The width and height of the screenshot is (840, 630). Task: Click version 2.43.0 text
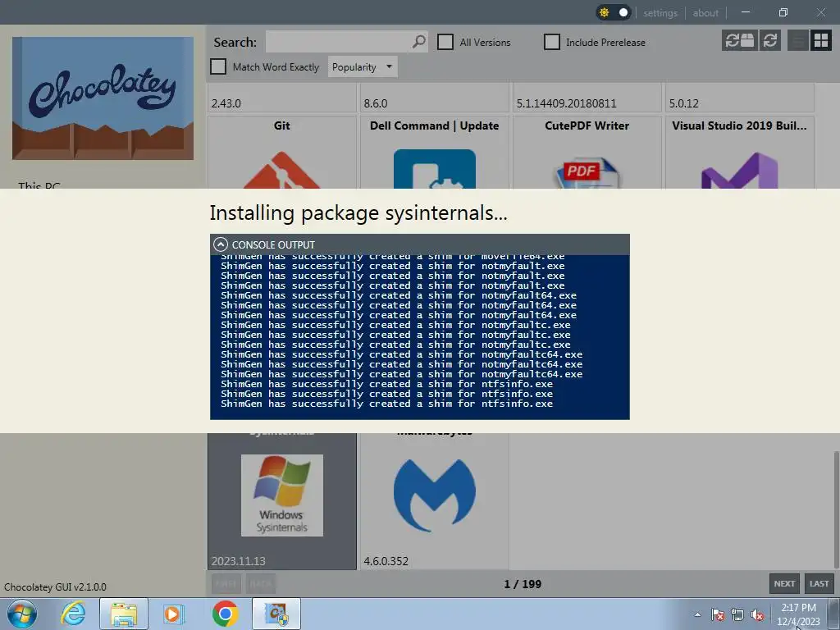tap(226, 103)
